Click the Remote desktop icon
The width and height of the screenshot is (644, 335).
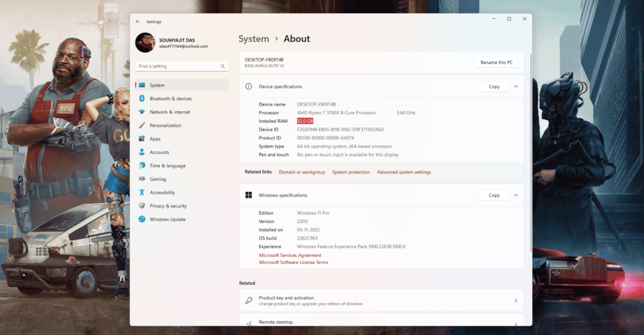(248, 324)
